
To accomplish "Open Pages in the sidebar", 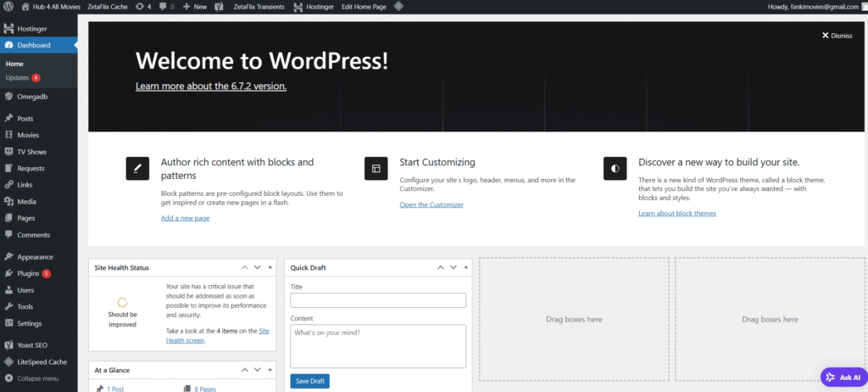I will point(39,218).
